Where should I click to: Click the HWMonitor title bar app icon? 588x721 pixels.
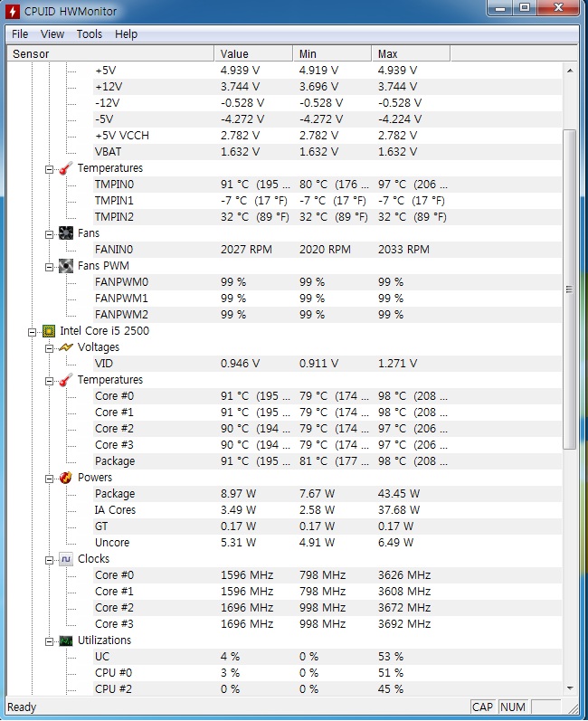(x=13, y=11)
